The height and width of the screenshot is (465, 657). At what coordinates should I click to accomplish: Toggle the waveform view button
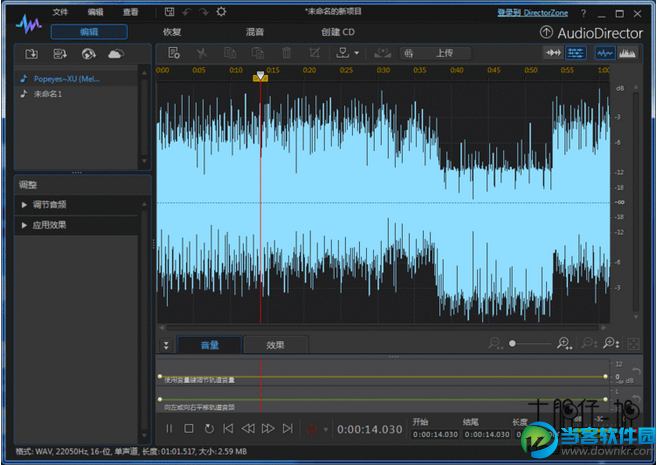pos(604,53)
